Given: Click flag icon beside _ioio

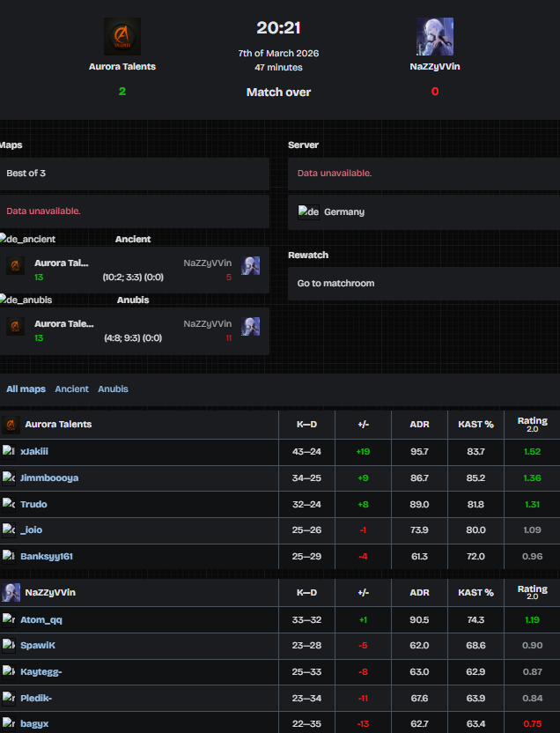Looking at the screenshot, I should click(9, 529).
